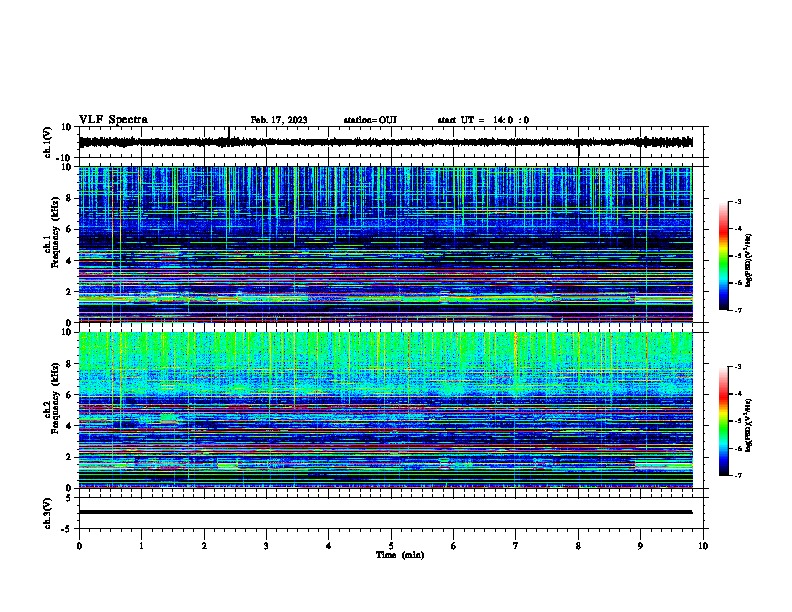792x612 pixels.
Task: Click the '4' kHz tick on ch.2 spectrogram
Action: (69, 426)
